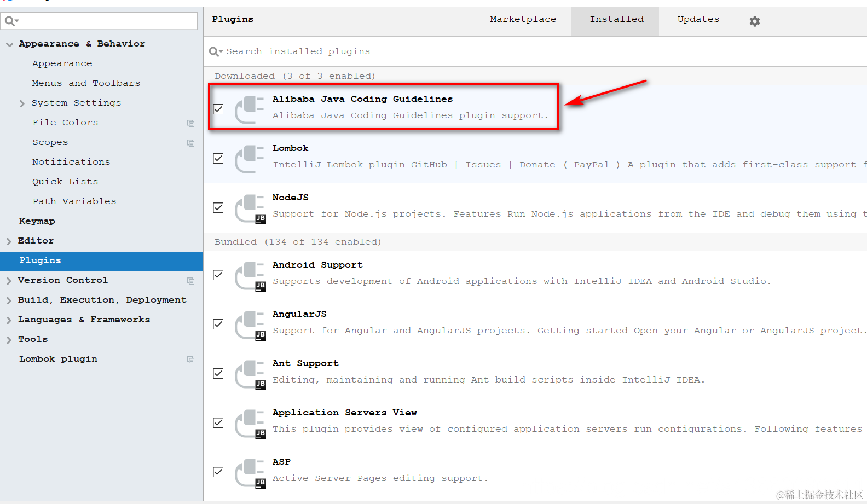Open the Path Variables settings
Image resolution: width=867 pixels, height=504 pixels.
click(74, 201)
